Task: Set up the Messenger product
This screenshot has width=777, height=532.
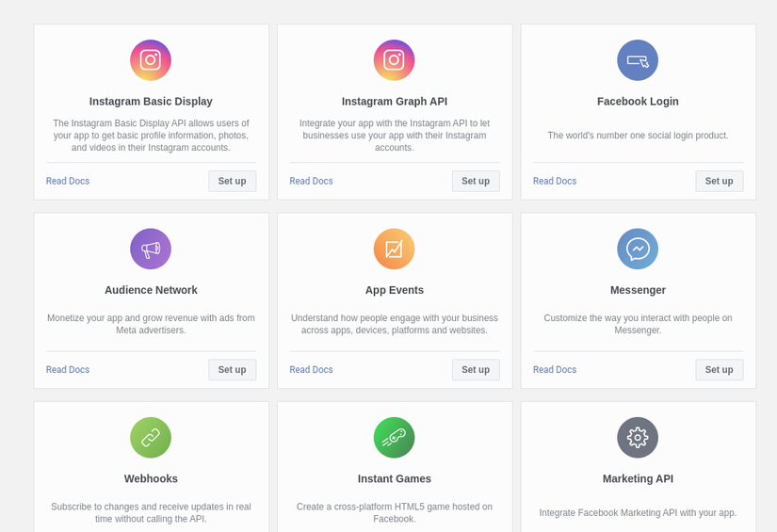Action: pyautogui.click(x=719, y=369)
